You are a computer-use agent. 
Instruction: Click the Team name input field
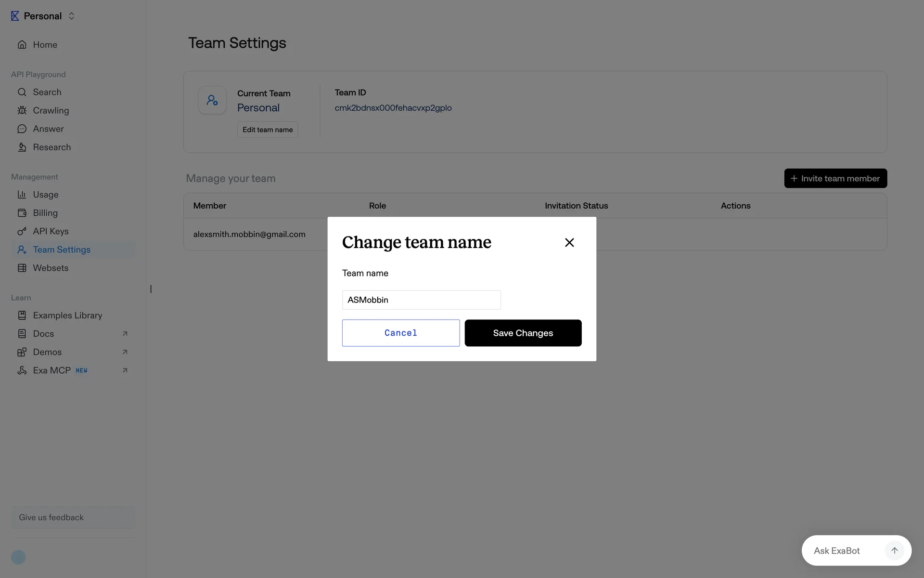421,300
